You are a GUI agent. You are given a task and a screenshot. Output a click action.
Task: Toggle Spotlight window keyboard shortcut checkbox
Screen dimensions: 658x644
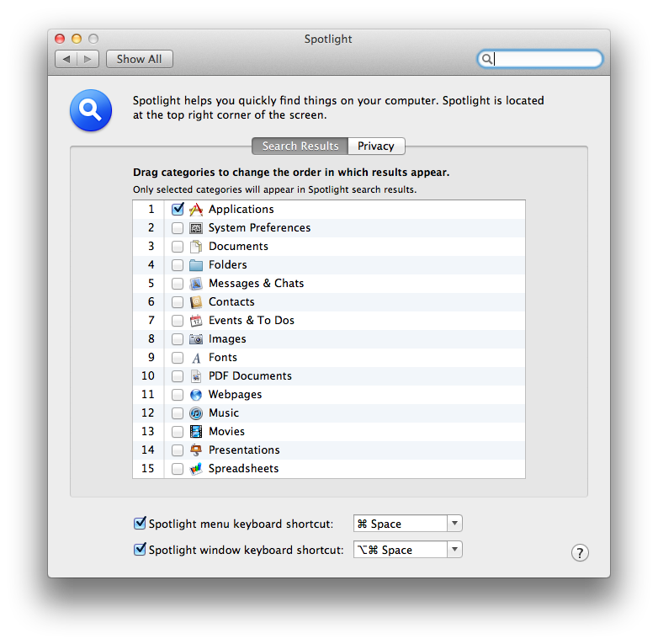click(x=140, y=549)
